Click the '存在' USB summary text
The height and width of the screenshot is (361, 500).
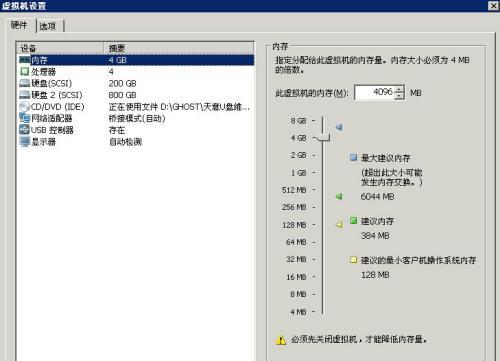[117, 130]
